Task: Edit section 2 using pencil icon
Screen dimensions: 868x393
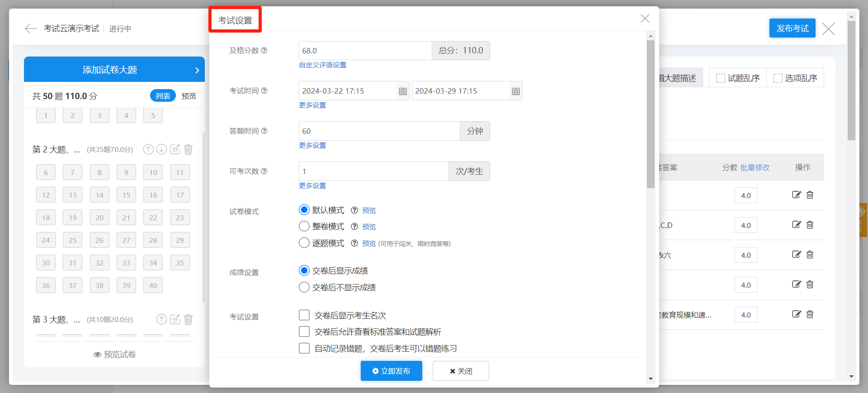Action: pos(175,149)
